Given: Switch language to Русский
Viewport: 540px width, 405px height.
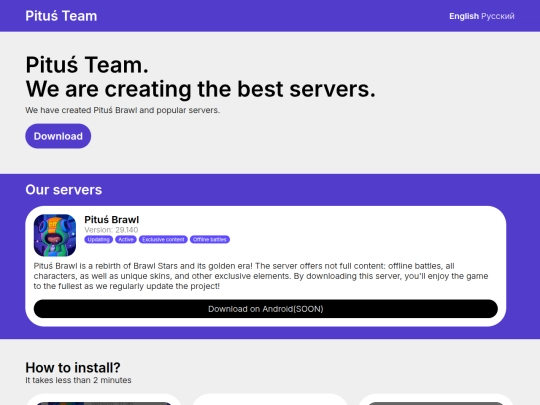Looking at the screenshot, I should click(x=498, y=16).
